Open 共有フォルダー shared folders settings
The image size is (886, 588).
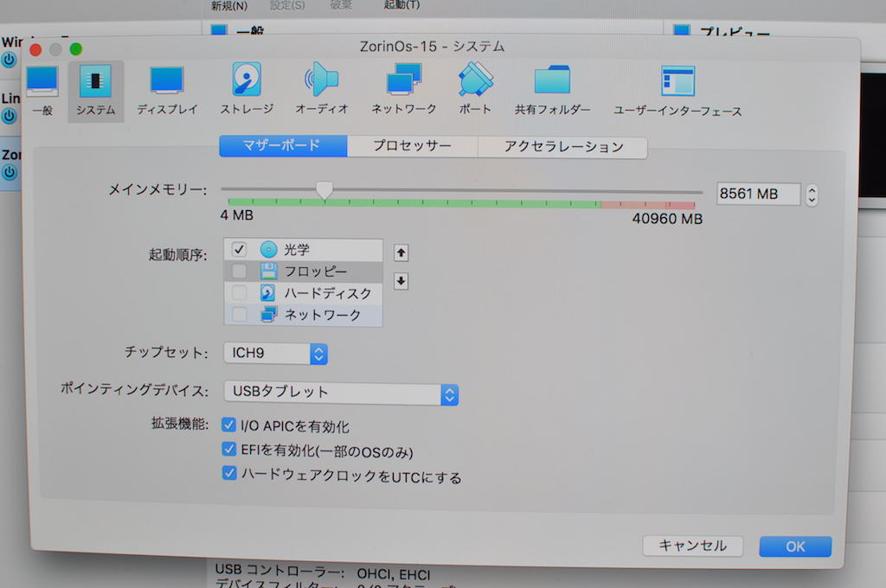(x=552, y=90)
